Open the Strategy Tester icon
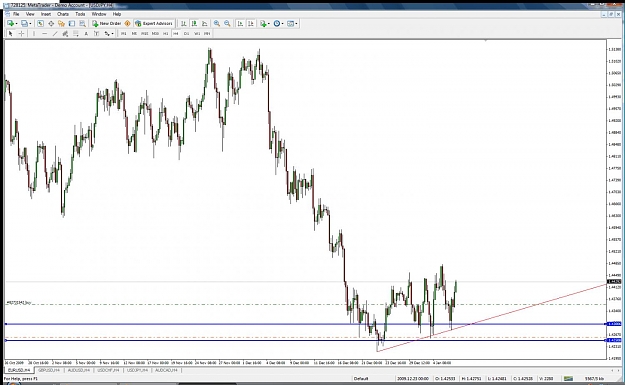625x385 pixels. click(x=83, y=24)
